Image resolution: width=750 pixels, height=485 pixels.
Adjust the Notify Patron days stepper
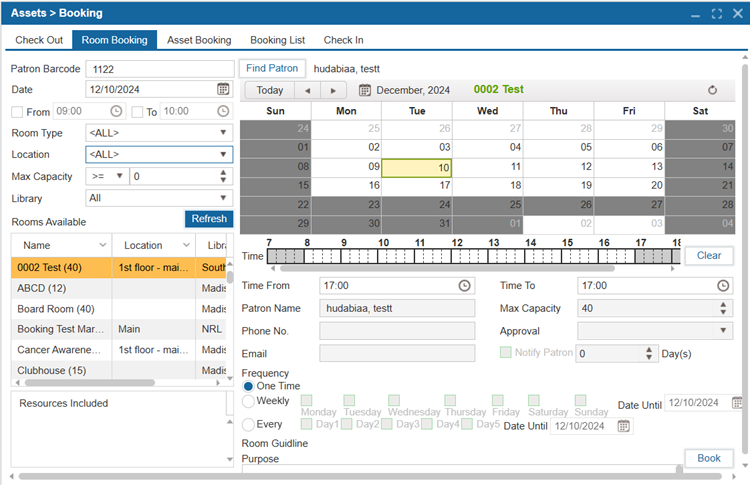tap(649, 353)
